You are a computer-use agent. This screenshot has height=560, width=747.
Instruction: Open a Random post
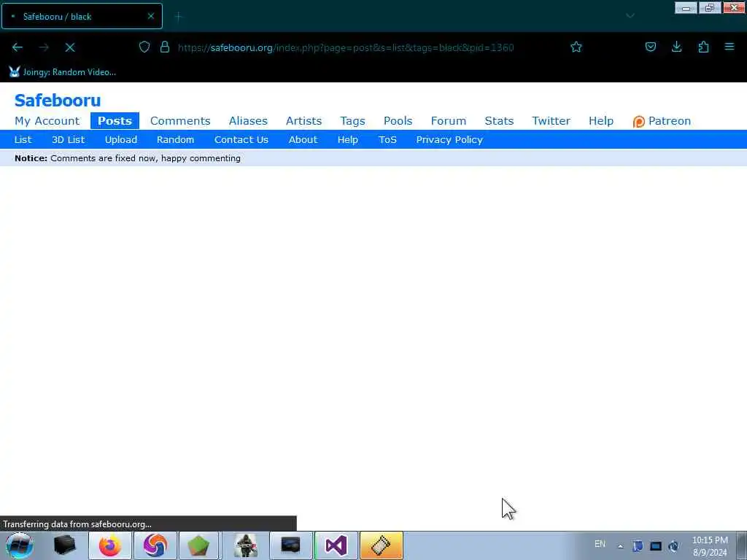(175, 139)
